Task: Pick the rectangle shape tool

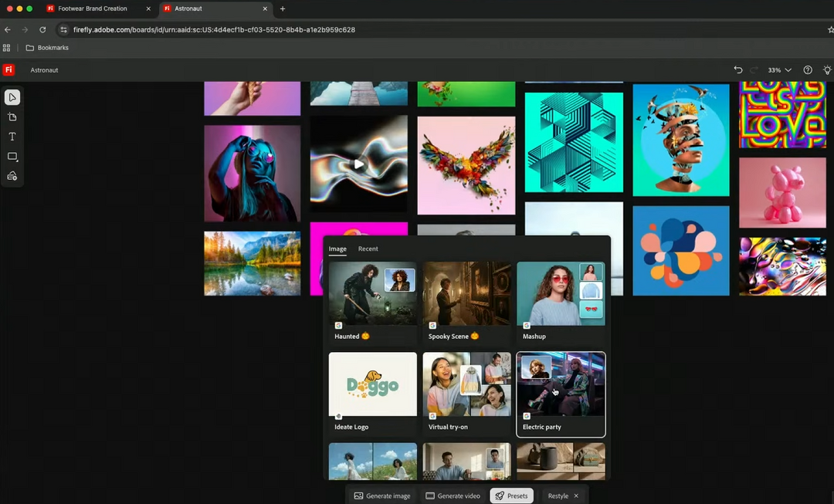Action: click(12, 157)
